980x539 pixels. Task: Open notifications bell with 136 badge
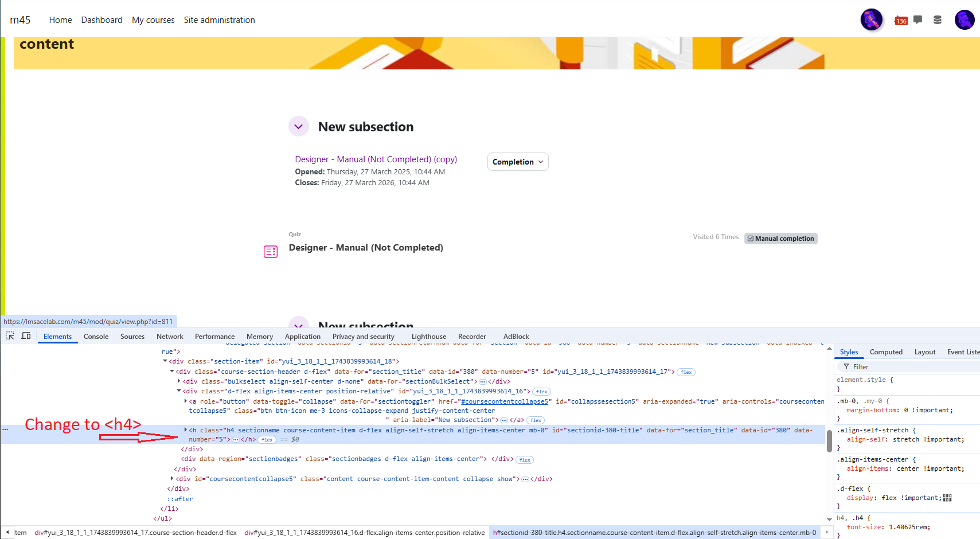point(900,21)
